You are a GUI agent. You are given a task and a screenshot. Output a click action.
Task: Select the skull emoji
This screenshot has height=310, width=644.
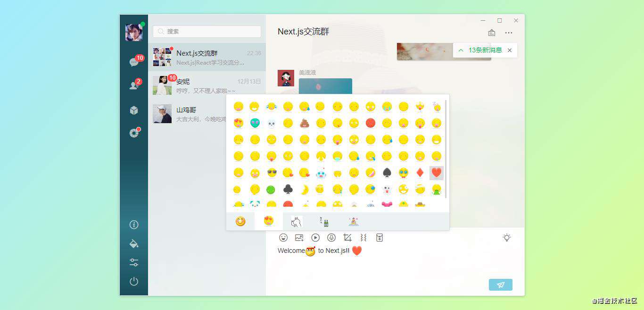(272, 124)
